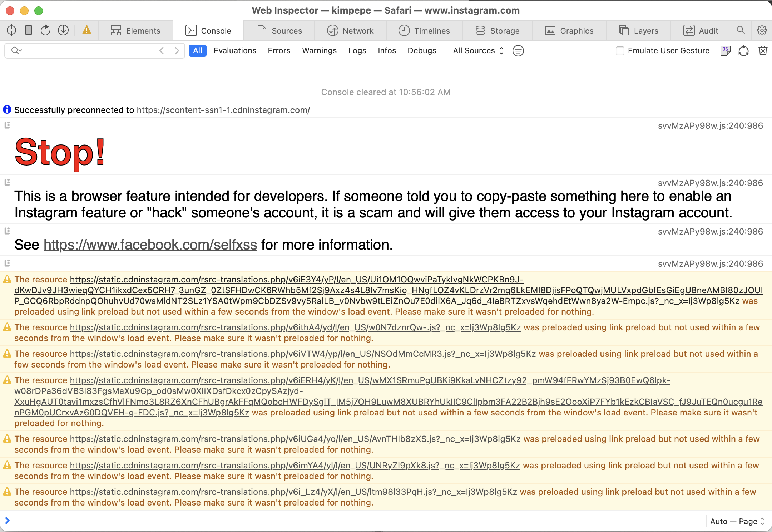The height and width of the screenshot is (532, 772).
Task: Expand the filter search options magnifier
Action: (16, 51)
